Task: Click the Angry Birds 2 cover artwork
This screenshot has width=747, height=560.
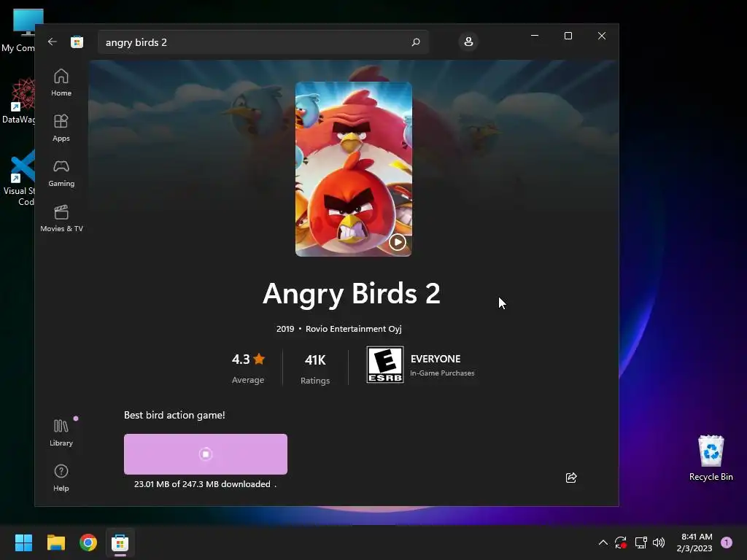Action: pos(354,169)
